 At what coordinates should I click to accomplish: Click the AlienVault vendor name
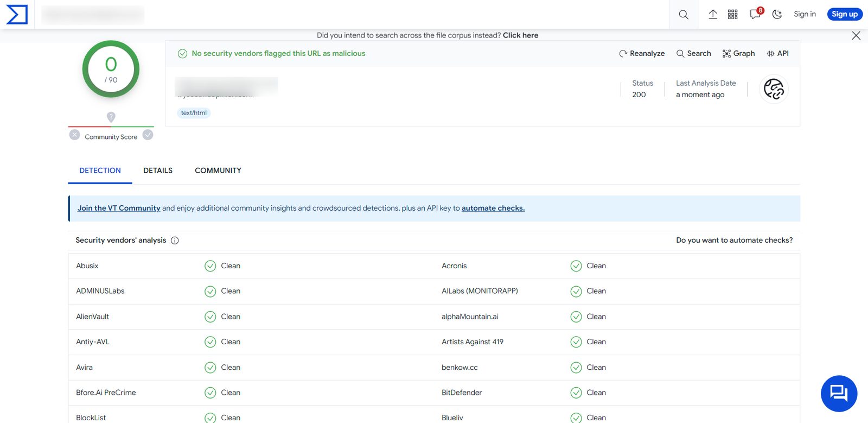click(92, 317)
